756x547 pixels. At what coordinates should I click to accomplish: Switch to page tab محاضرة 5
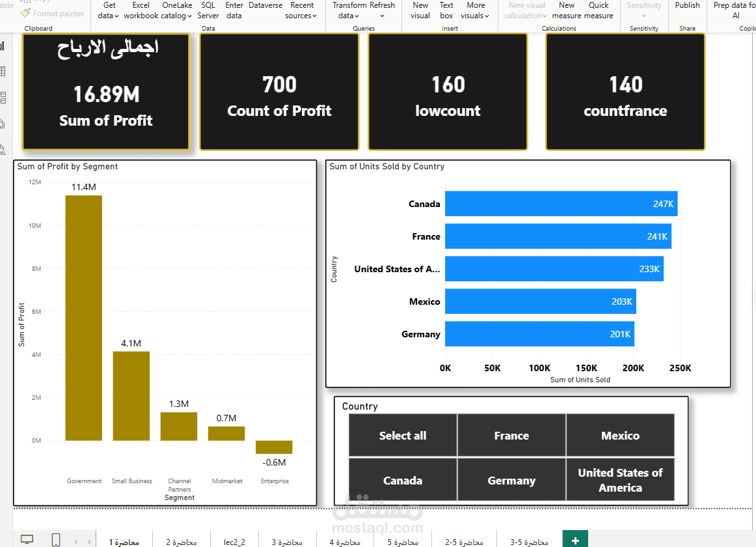click(x=403, y=542)
